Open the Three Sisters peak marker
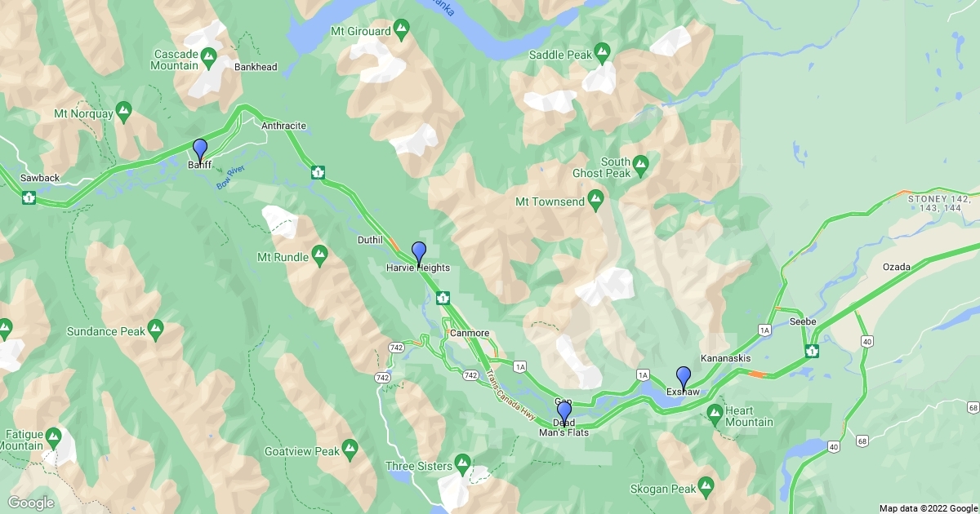The image size is (980, 514). click(464, 466)
